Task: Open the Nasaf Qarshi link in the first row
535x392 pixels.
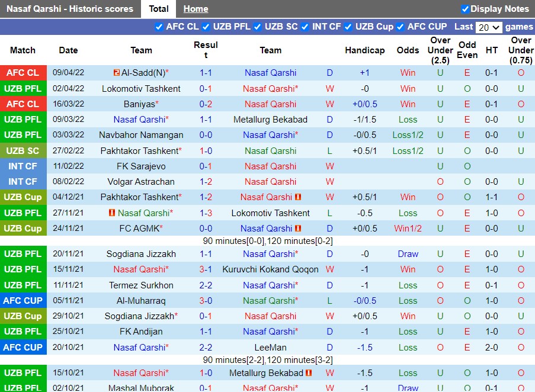Action: (271, 73)
